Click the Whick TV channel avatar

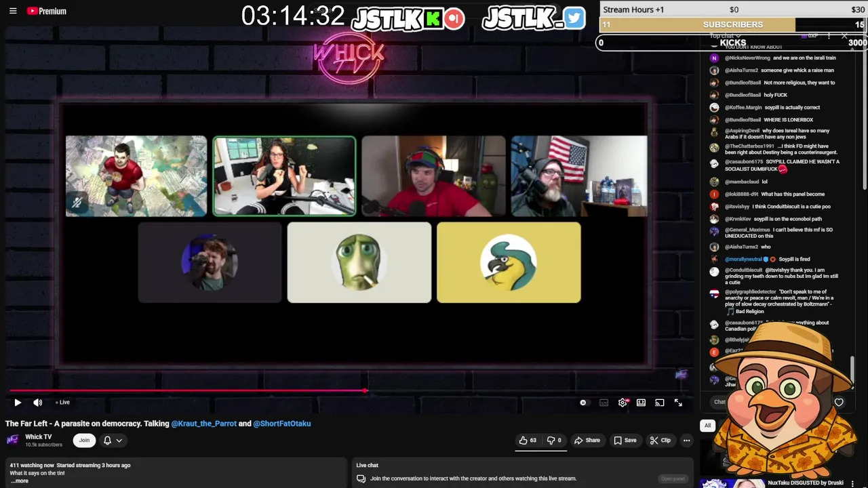[12, 440]
